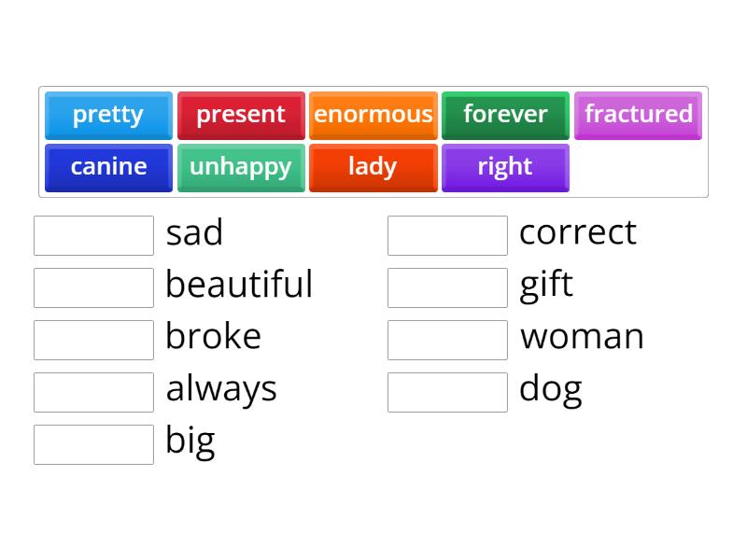The width and height of the screenshot is (747, 560).
Task: Click the answer box beside 'woman'
Action: [x=447, y=340]
